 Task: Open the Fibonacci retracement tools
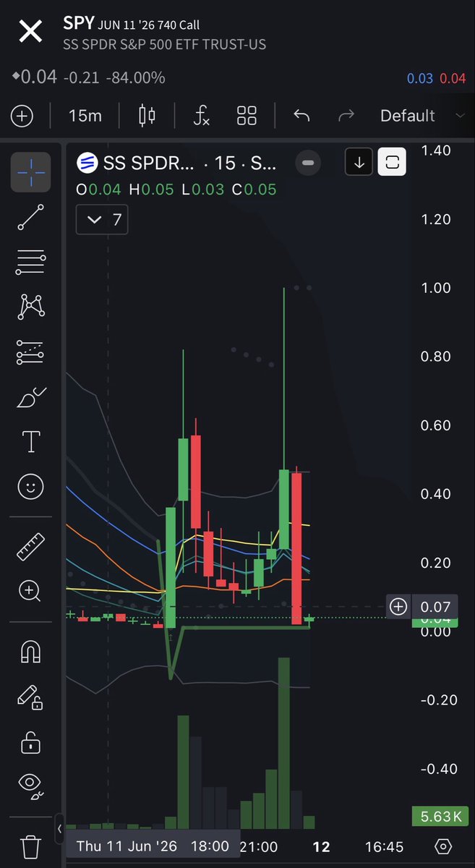coord(30,263)
